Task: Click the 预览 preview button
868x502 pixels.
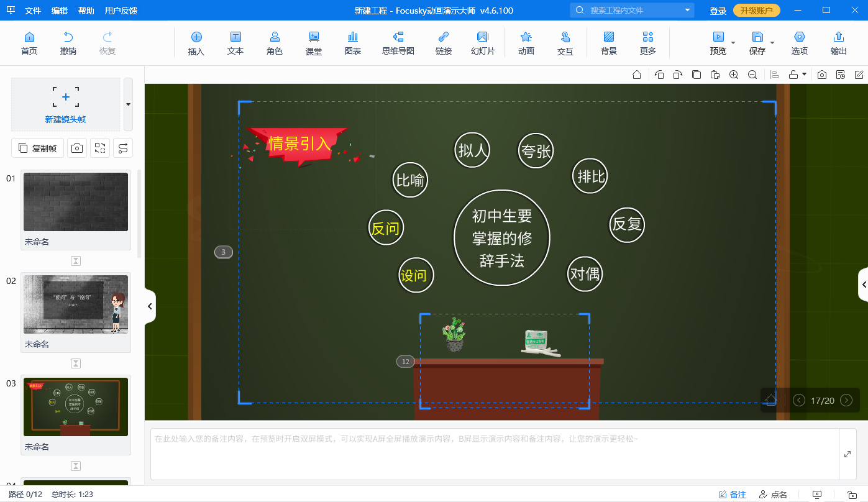Action: pyautogui.click(x=718, y=43)
